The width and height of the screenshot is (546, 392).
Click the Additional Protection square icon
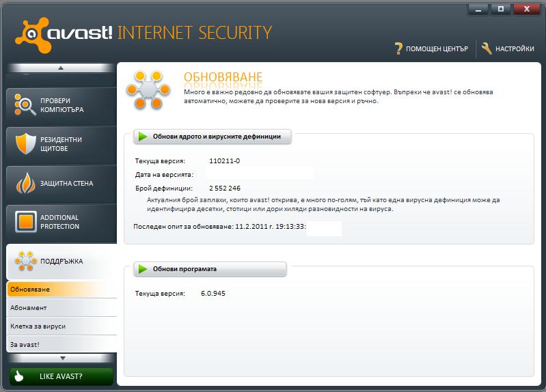coord(26,222)
